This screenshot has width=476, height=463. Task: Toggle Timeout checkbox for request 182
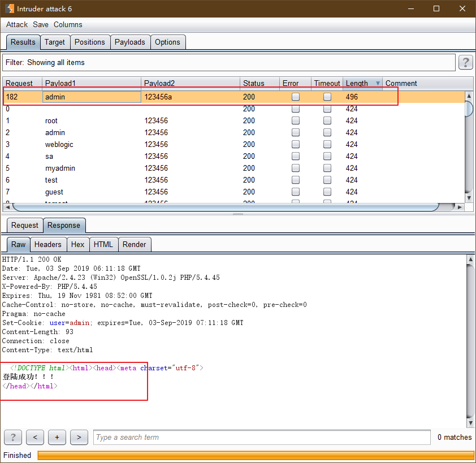(327, 97)
